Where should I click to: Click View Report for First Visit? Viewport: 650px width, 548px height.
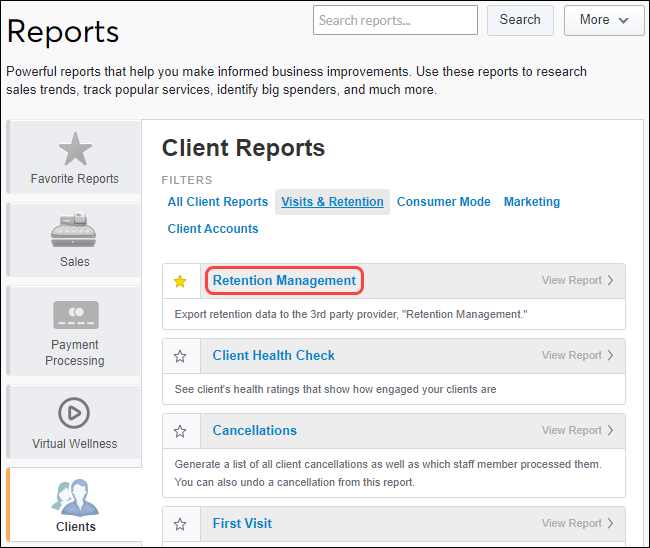[577, 524]
